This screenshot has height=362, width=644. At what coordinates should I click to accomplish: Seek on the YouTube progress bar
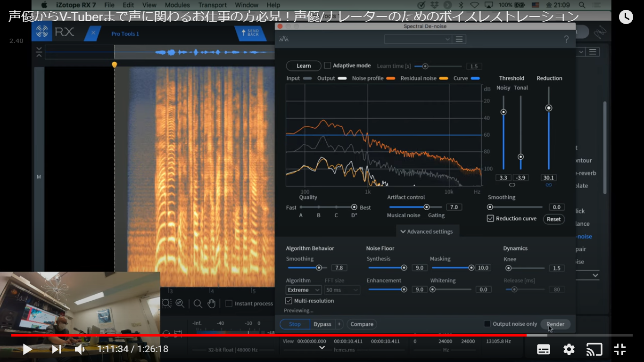click(x=322, y=335)
